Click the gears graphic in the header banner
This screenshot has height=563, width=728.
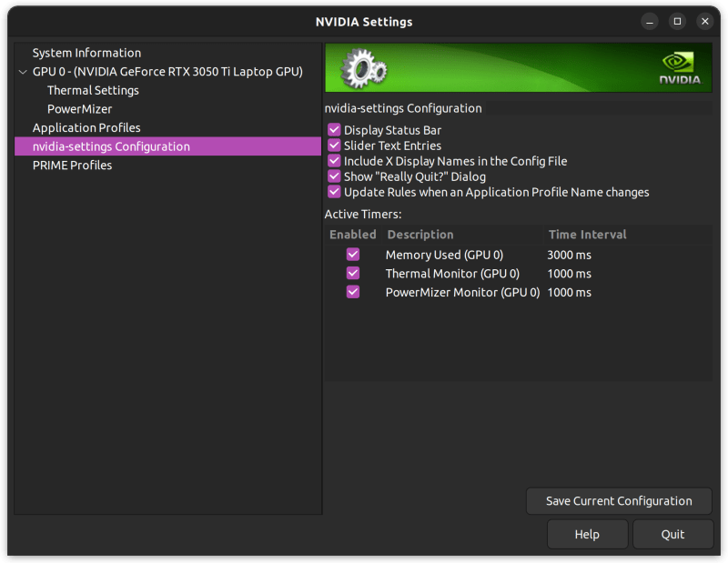(x=361, y=66)
